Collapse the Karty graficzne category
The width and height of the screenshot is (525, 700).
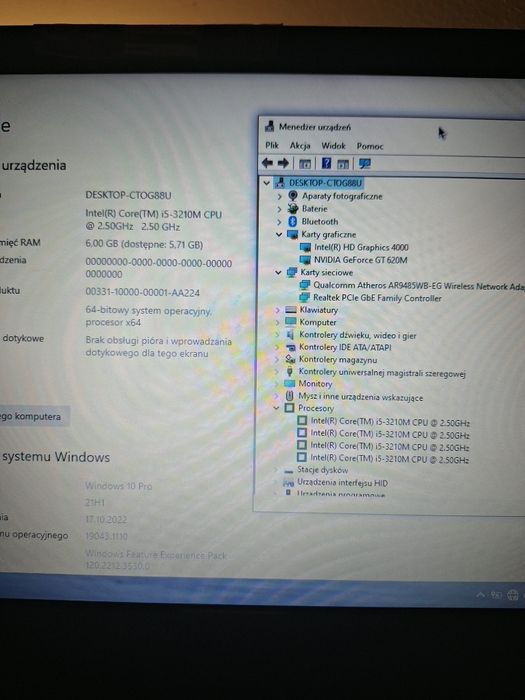click(279, 234)
